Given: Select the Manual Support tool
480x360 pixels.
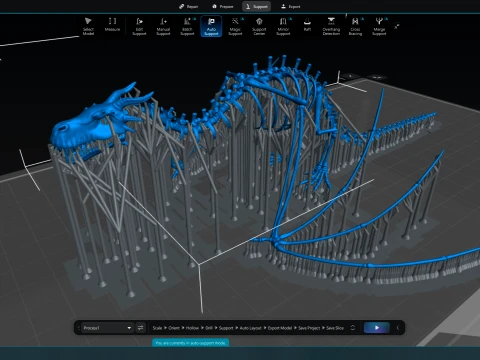Looking at the screenshot, I should [163, 26].
